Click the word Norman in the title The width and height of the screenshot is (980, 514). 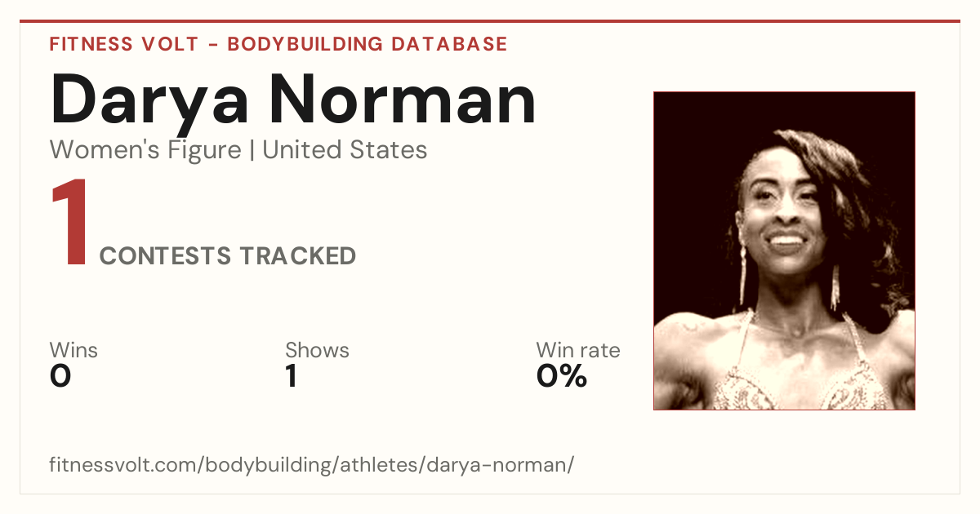coord(403,100)
